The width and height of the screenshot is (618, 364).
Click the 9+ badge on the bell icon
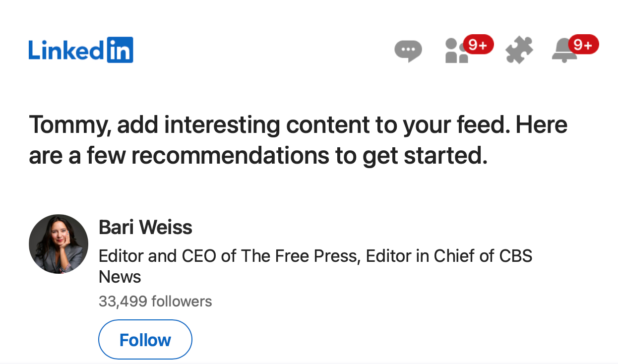(x=583, y=45)
